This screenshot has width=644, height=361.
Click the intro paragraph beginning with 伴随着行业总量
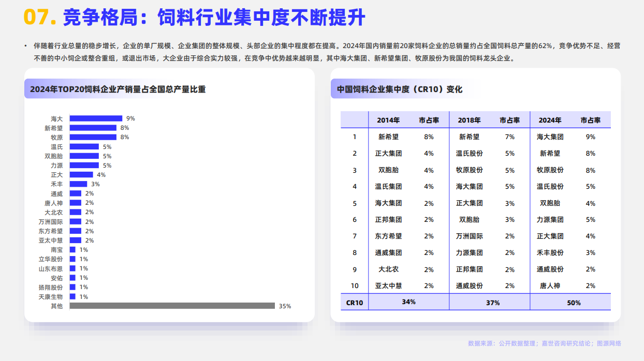(321, 52)
